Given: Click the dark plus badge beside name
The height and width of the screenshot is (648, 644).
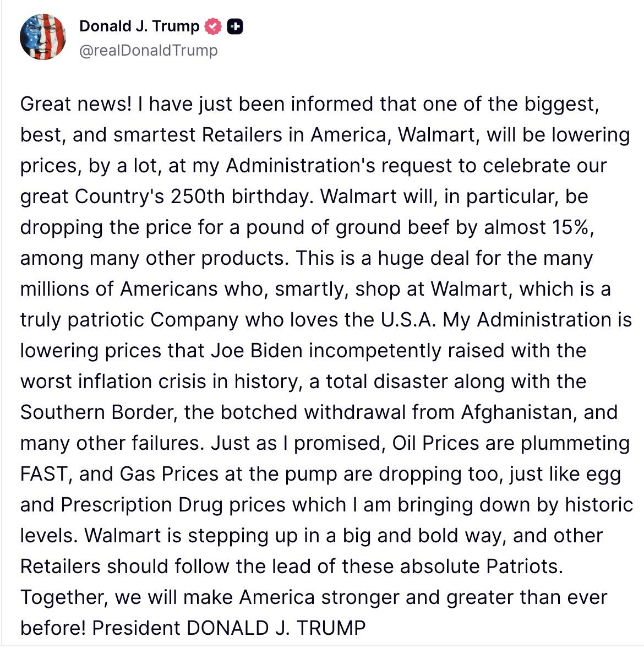Looking at the screenshot, I should pos(235,26).
